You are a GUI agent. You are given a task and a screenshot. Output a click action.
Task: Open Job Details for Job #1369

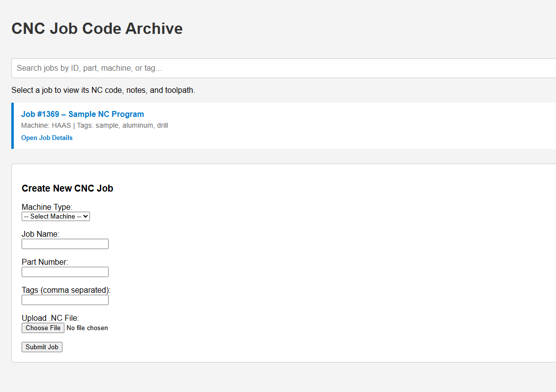pos(47,138)
